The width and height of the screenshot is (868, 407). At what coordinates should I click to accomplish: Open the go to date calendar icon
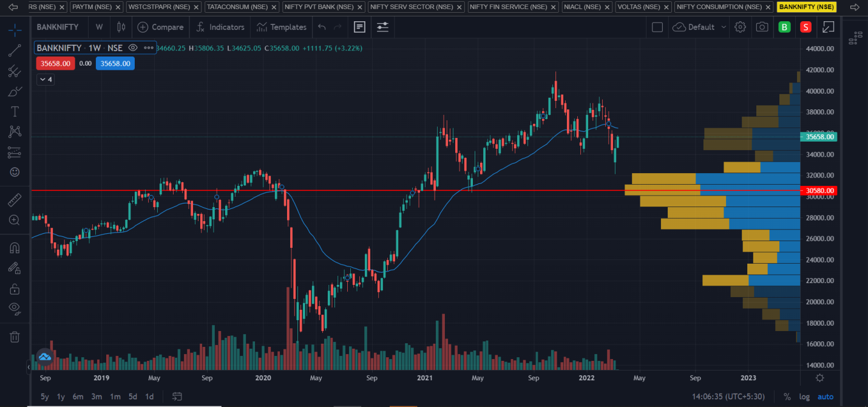177,397
